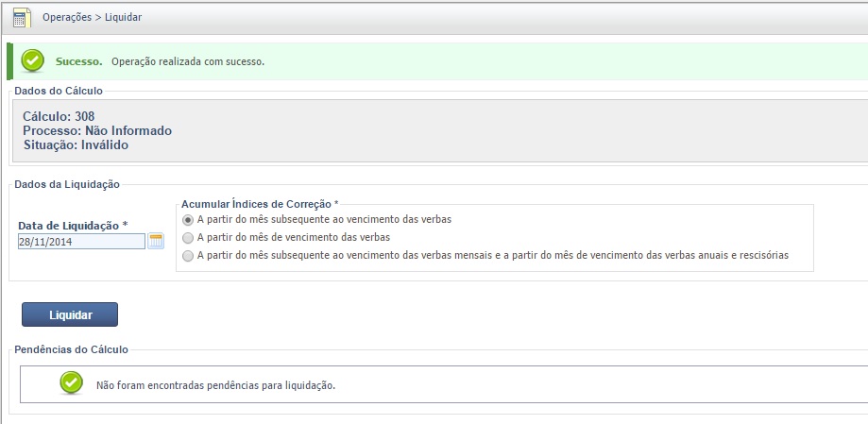The image size is (868, 424).
Task: Click the 'Acumular Índices de Correção *' label
Action: tap(260, 204)
